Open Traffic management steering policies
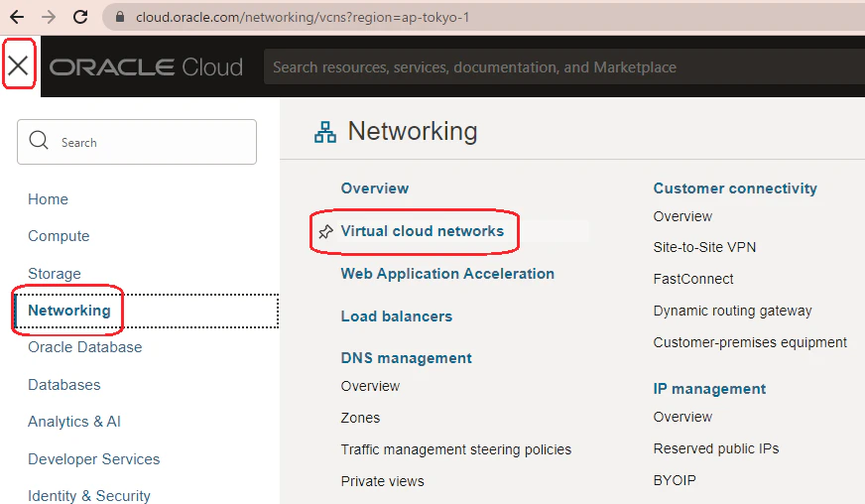The image size is (865, 504). pyautogui.click(x=455, y=449)
